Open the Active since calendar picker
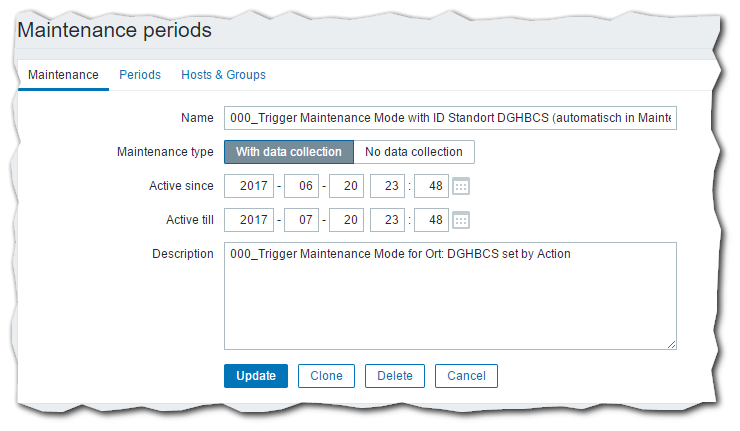 tap(461, 186)
